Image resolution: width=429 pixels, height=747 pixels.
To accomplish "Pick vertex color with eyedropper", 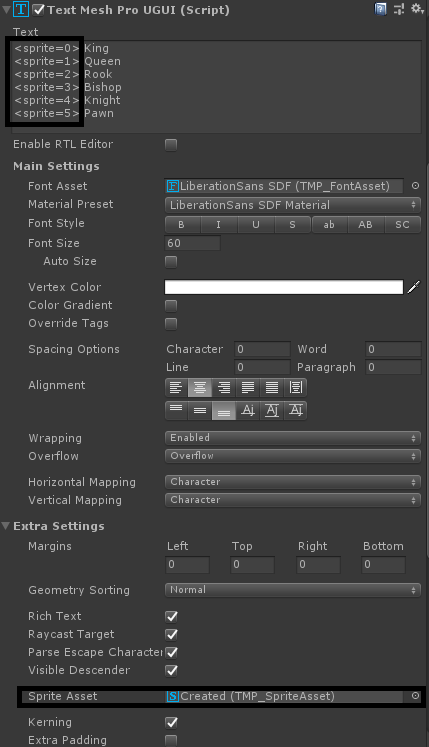I will (x=414, y=287).
